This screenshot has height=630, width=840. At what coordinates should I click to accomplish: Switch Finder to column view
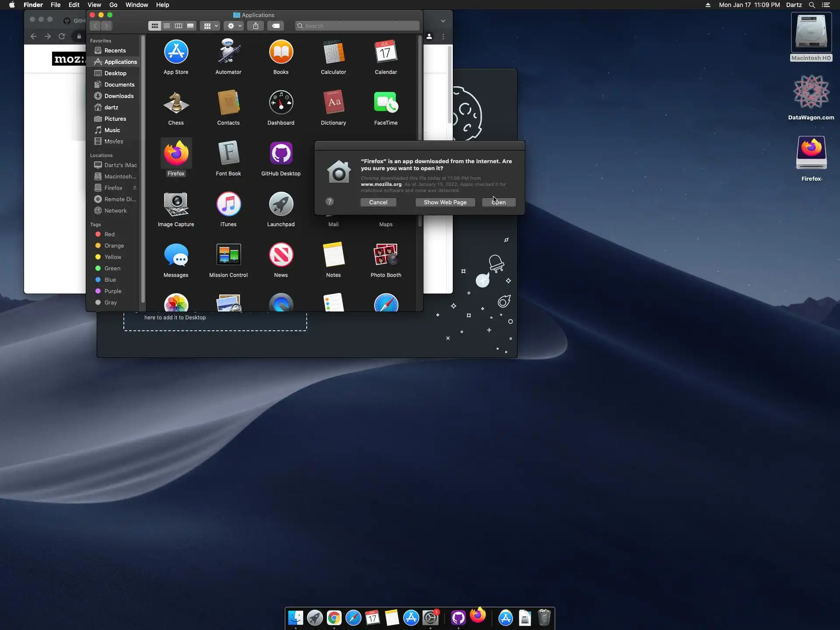pos(178,26)
